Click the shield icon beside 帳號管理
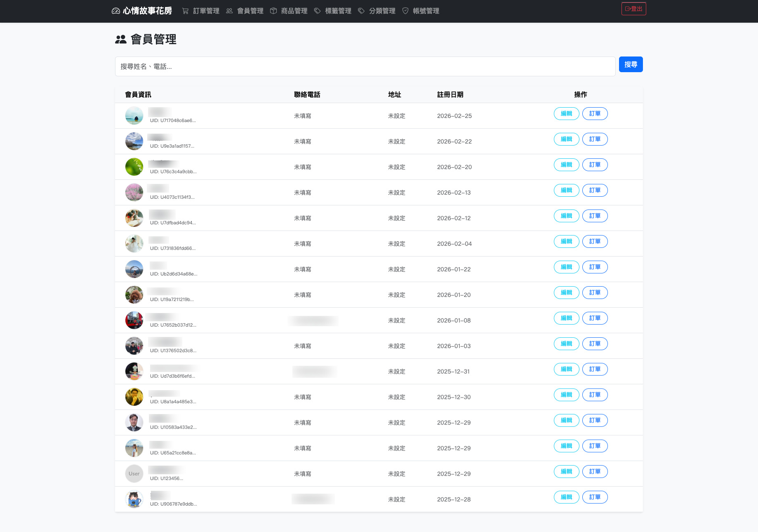758x532 pixels. (x=405, y=11)
